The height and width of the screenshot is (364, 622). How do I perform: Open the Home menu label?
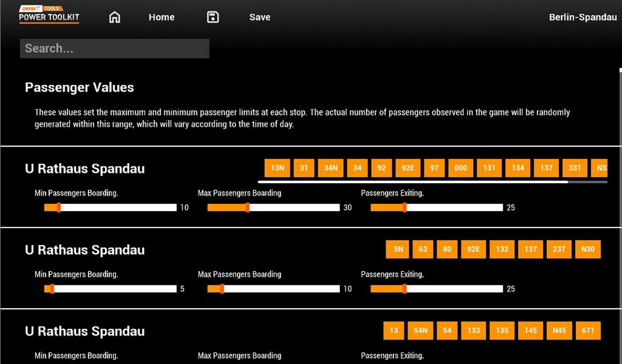pos(162,17)
